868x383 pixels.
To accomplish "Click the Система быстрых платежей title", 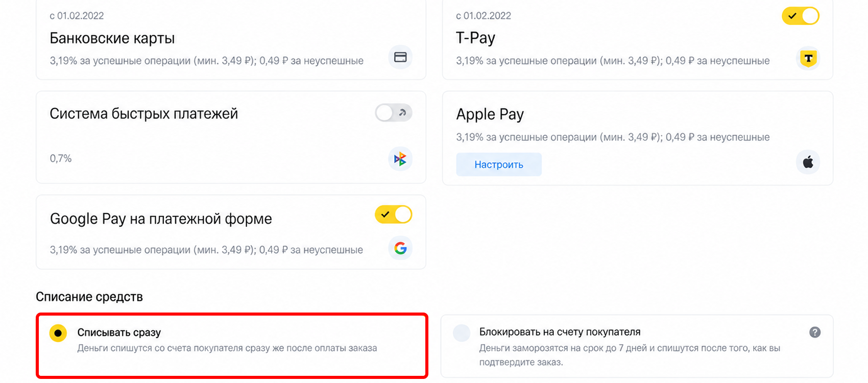I will [x=144, y=113].
